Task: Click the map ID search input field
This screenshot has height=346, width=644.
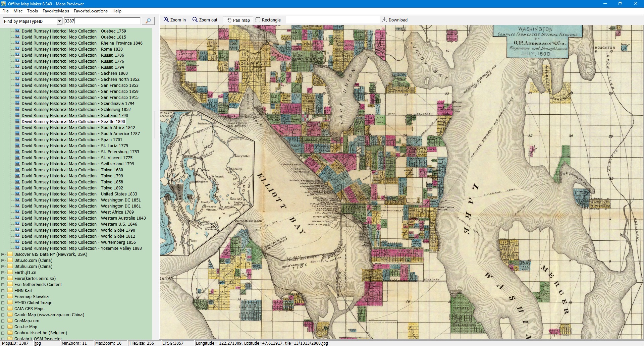Action: [102, 21]
